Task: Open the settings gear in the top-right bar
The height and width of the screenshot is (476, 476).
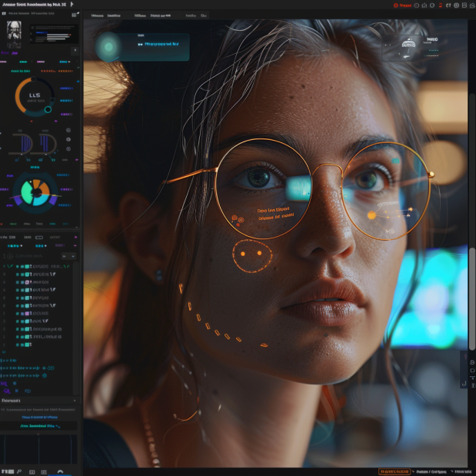Action: (455, 5)
